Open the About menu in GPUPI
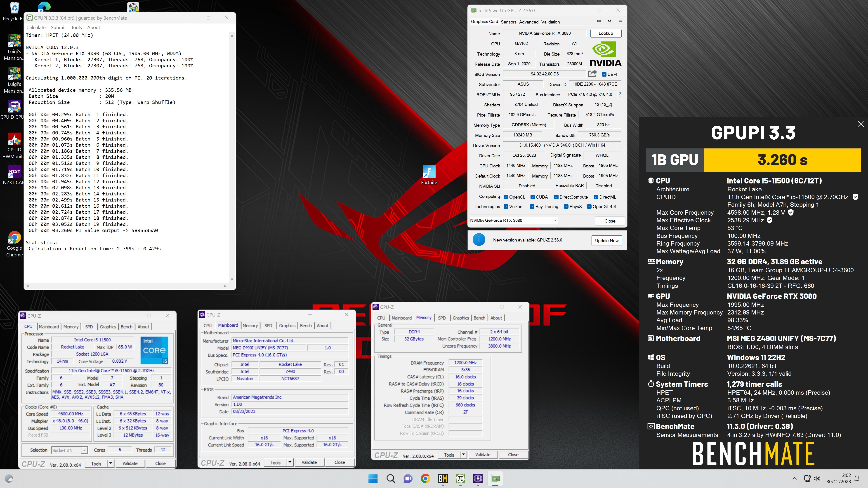This screenshot has width=868, height=488. pyautogui.click(x=93, y=28)
